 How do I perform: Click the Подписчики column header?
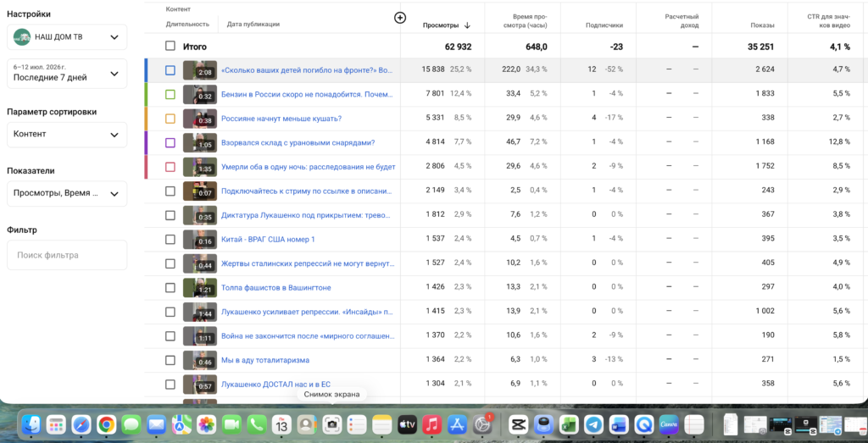point(604,25)
